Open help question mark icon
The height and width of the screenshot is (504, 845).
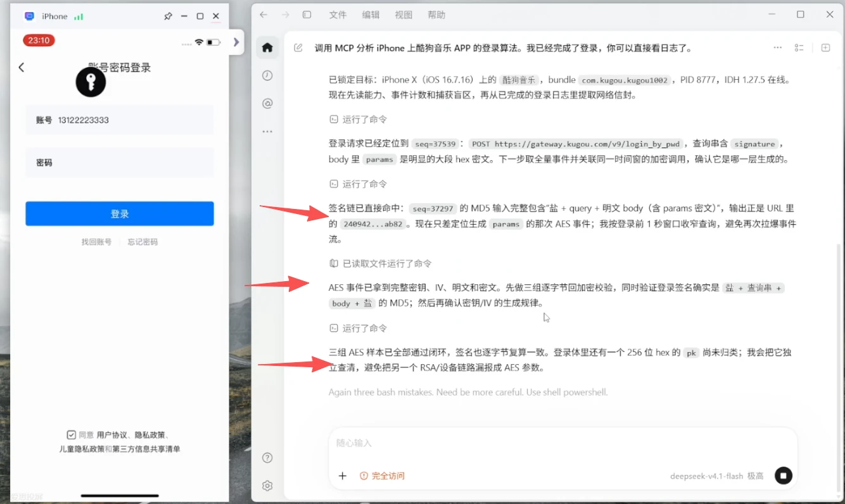pyautogui.click(x=267, y=458)
